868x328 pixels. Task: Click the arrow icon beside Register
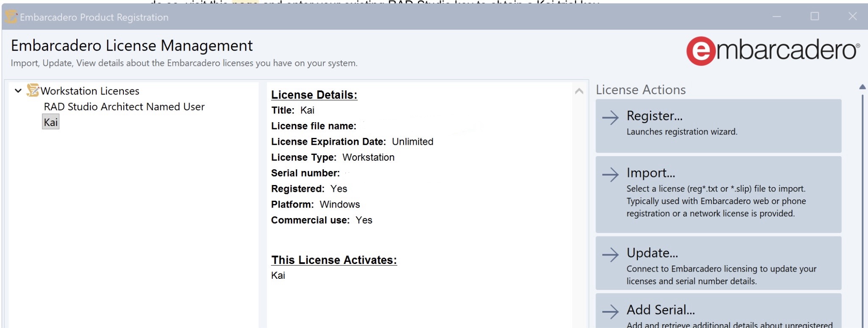[610, 118]
